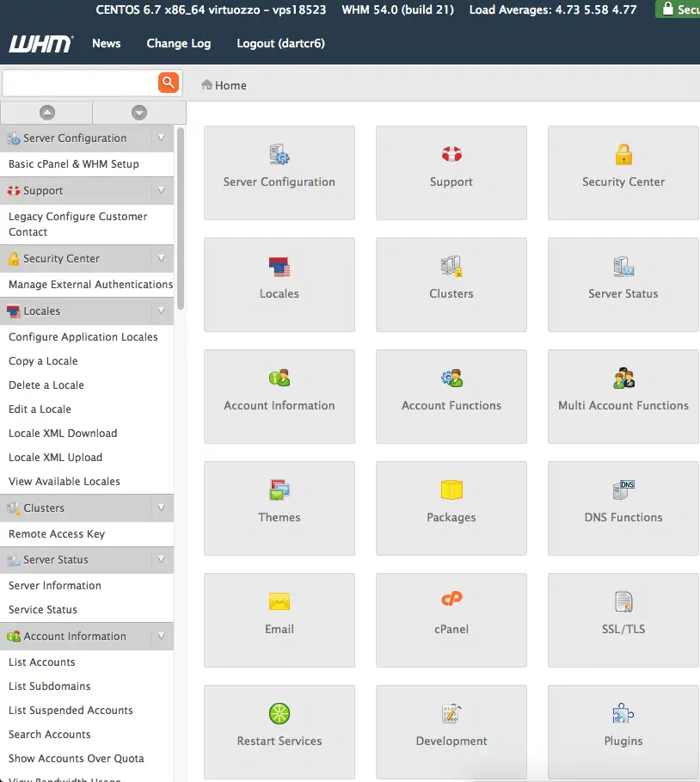This screenshot has width=700, height=782.
Task: Click the Server Status sidebar header label
Action: click(x=56, y=559)
